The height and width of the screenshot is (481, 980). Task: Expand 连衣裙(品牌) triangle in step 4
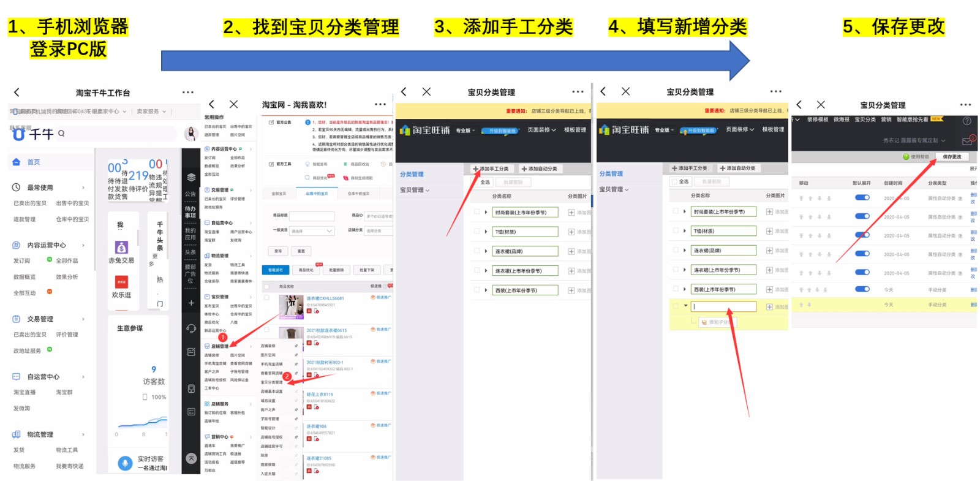pyautogui.click(x=685, y=250)
